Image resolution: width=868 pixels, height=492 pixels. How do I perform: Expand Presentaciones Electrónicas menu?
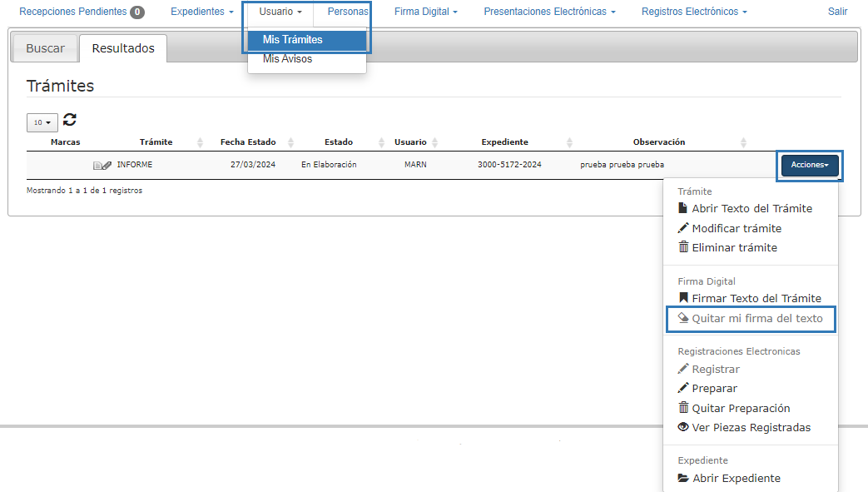tap(549, 12)
